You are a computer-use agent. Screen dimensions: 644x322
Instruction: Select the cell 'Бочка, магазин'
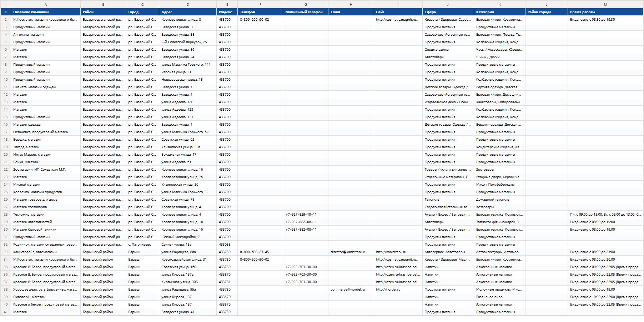coord(46,162)
